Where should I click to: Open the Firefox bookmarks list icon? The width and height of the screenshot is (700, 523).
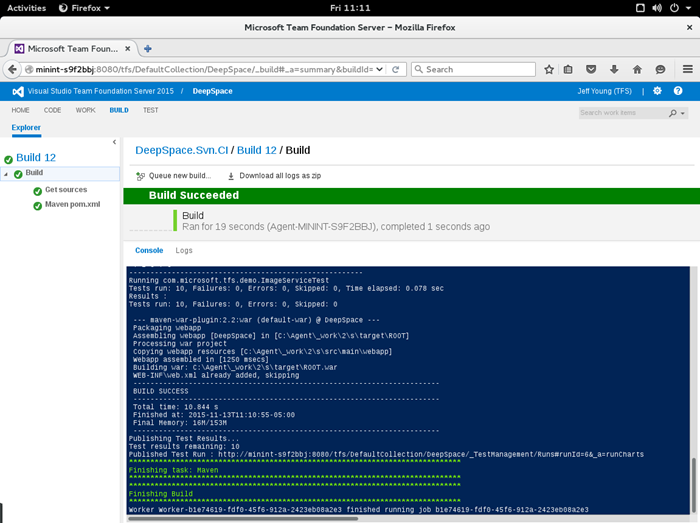(568, 69)
